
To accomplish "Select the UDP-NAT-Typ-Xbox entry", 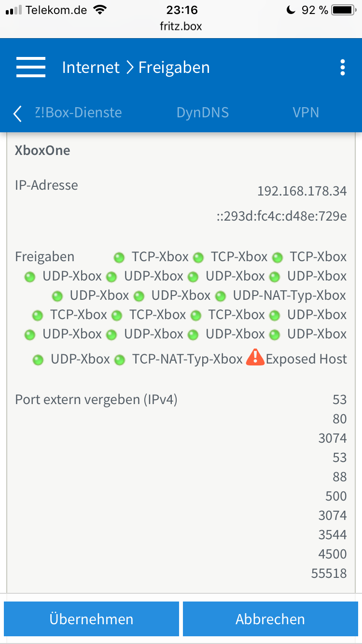I will pyautogui.click(x=290, y=295).
